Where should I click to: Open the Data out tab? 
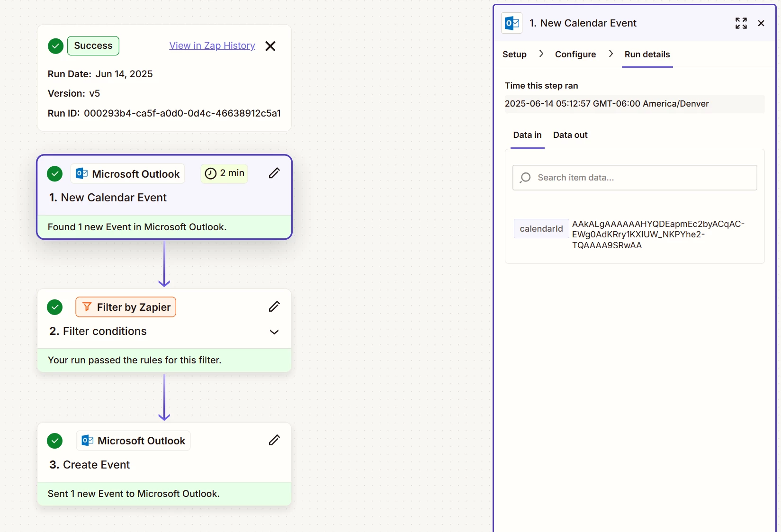point(570,135)
